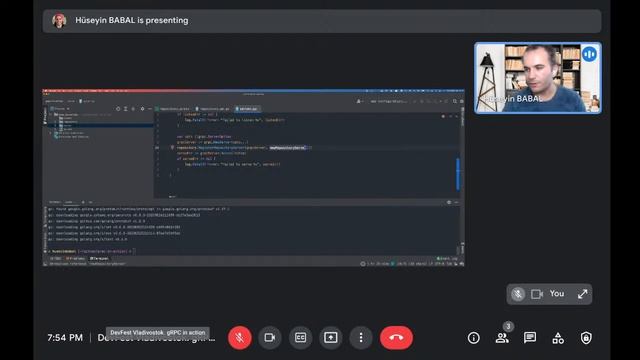Viewport: 640px width, 360px height.
Task: Focus the shared IDE presentation screen
Action: tap(253, 178)
